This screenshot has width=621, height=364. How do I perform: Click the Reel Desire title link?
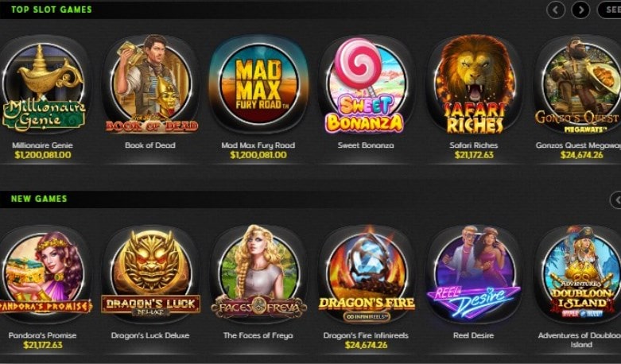[473, 335]
